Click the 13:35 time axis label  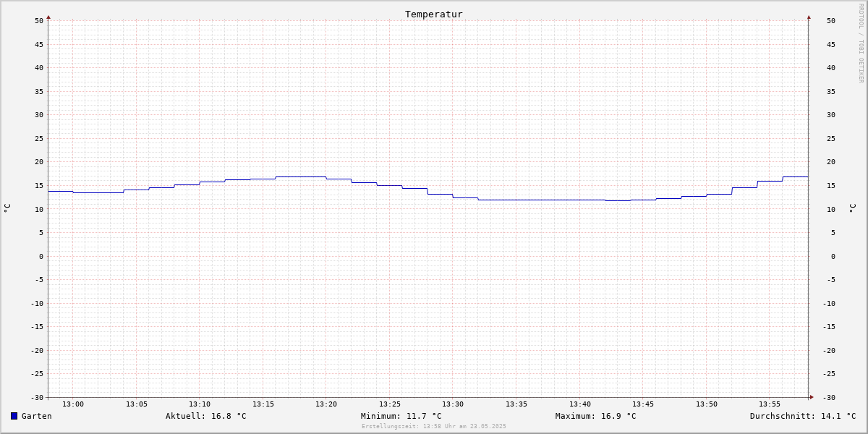point(516,404)
